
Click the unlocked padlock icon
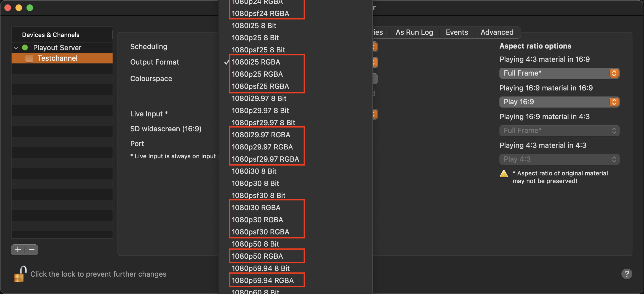(20, 274)
